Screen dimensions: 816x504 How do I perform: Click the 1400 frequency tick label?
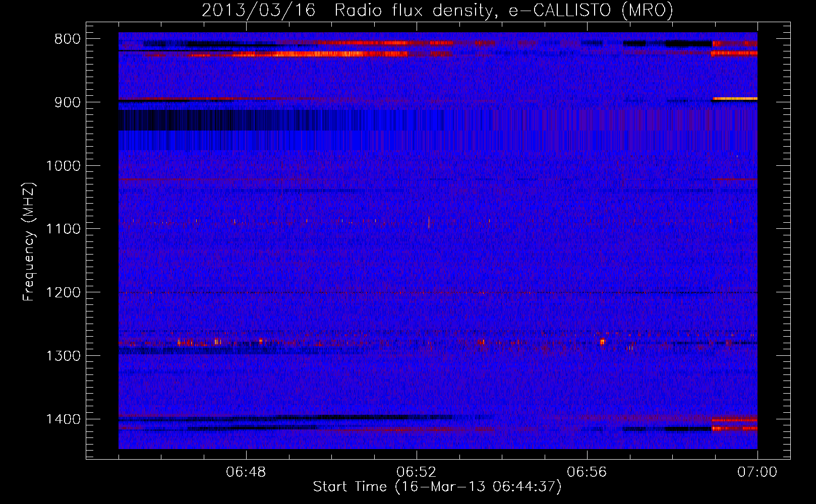[x=63, y=419]
